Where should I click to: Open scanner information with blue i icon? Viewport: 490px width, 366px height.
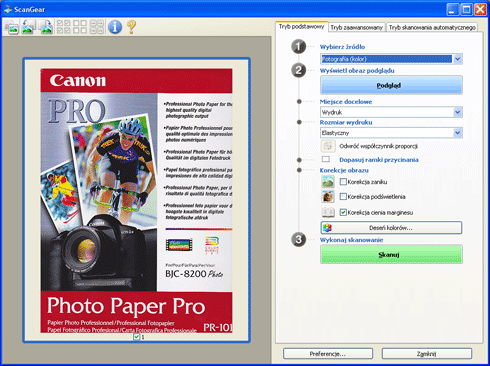coord(115,27)
